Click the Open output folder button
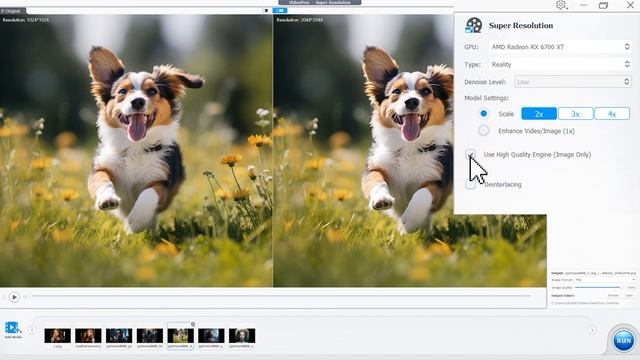 tap(629, 296)
